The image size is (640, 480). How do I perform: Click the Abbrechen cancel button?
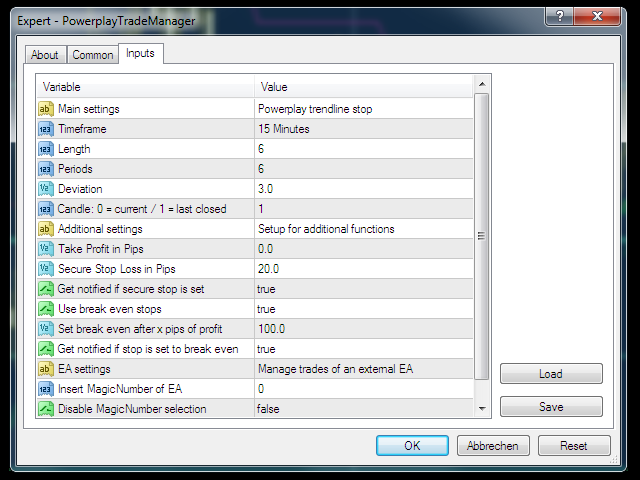(x=493, y=445)
